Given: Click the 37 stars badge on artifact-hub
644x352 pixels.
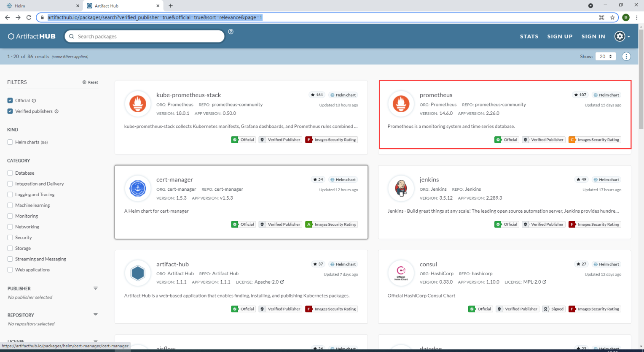Looking at the screenshot, I should click(x=318, y=264).
